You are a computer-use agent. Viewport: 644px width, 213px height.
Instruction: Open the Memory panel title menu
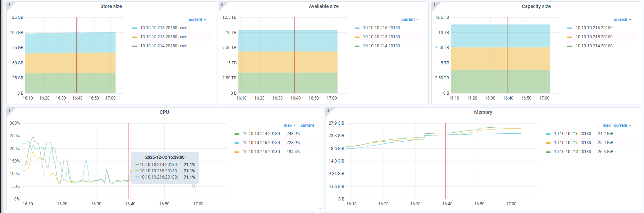(483, 112)
